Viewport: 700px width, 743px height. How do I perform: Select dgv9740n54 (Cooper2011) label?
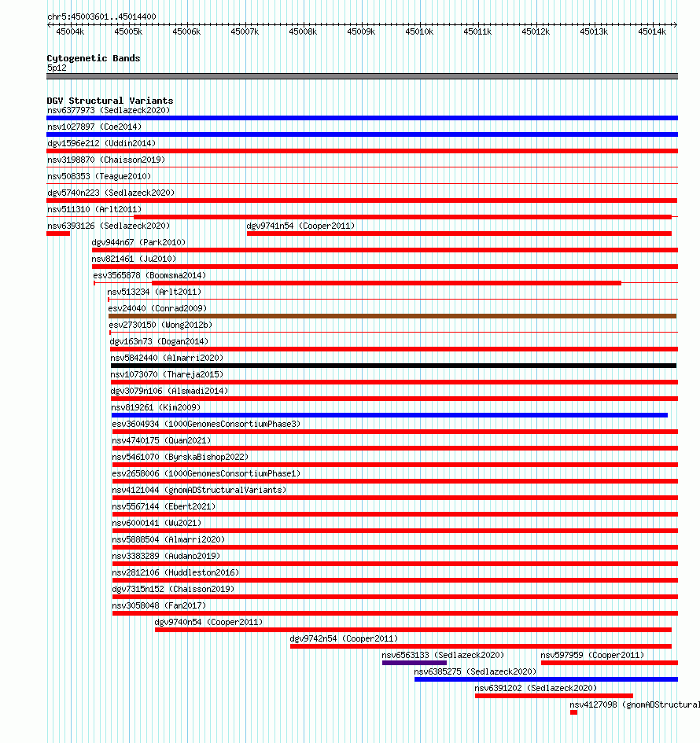208,623
